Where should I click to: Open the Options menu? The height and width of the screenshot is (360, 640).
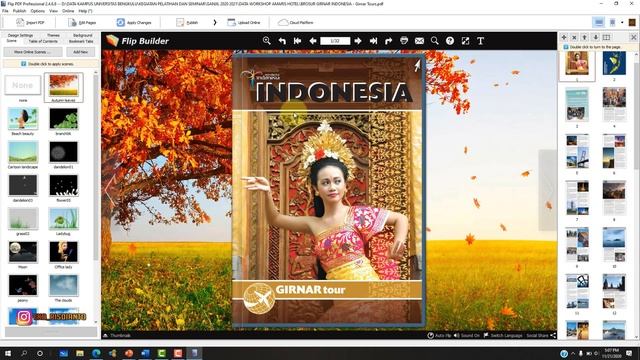[38, 11]
